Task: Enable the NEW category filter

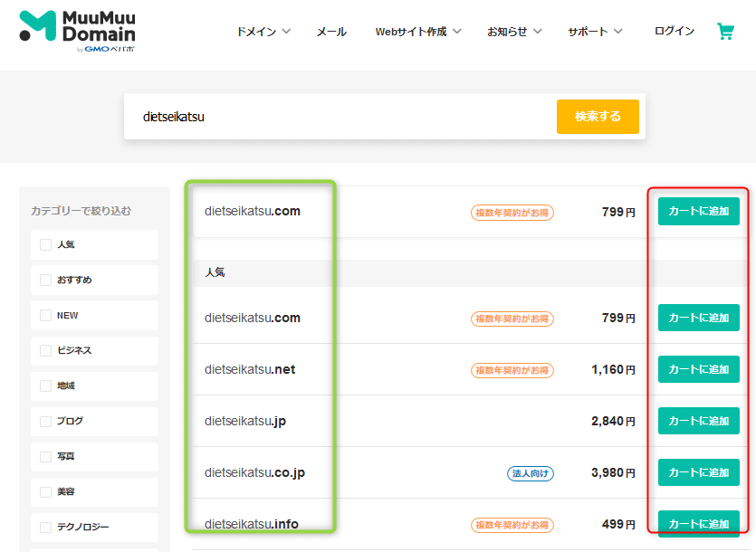Action: [x=46, y=315]
